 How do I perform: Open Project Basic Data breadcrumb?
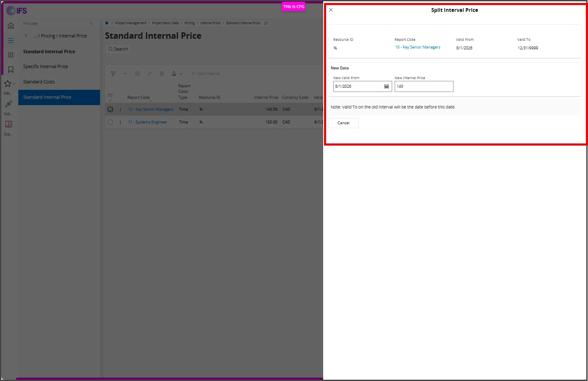tap(165, 23)
